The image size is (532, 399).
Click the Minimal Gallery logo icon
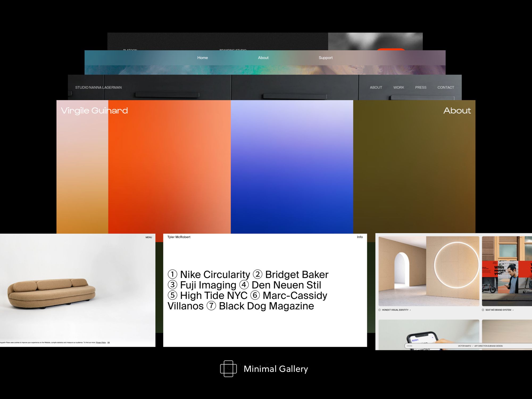click(228, 368)
